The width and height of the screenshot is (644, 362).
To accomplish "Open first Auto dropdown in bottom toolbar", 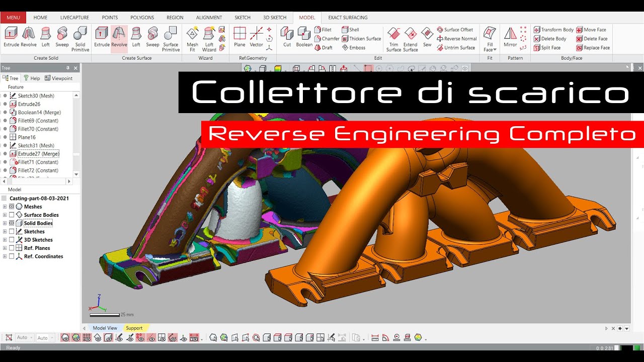I will pyautogui.click(x=25, y=337).
